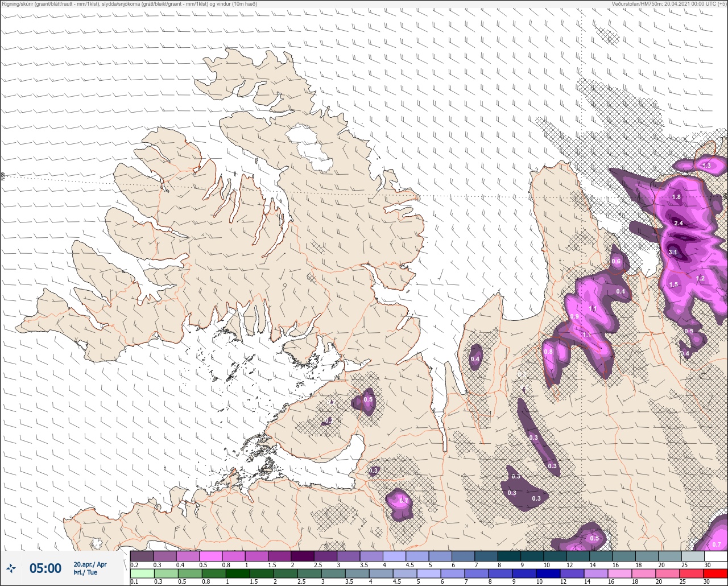Click the 0.9 precipitation value on the map

click(574, 316)
